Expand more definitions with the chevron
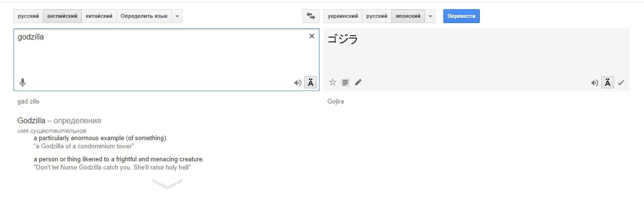644x209 pixels. pos(167,183)
